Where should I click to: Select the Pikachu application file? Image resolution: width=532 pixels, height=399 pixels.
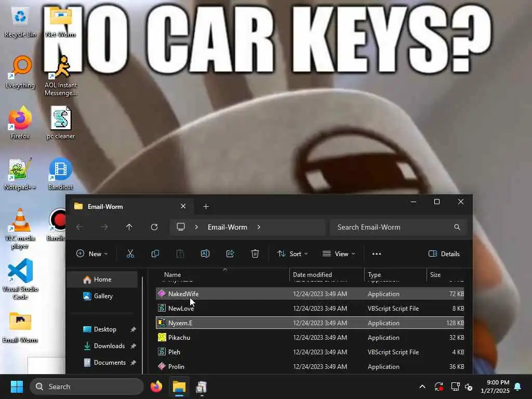pyautogui.click(x=310, y=338)
